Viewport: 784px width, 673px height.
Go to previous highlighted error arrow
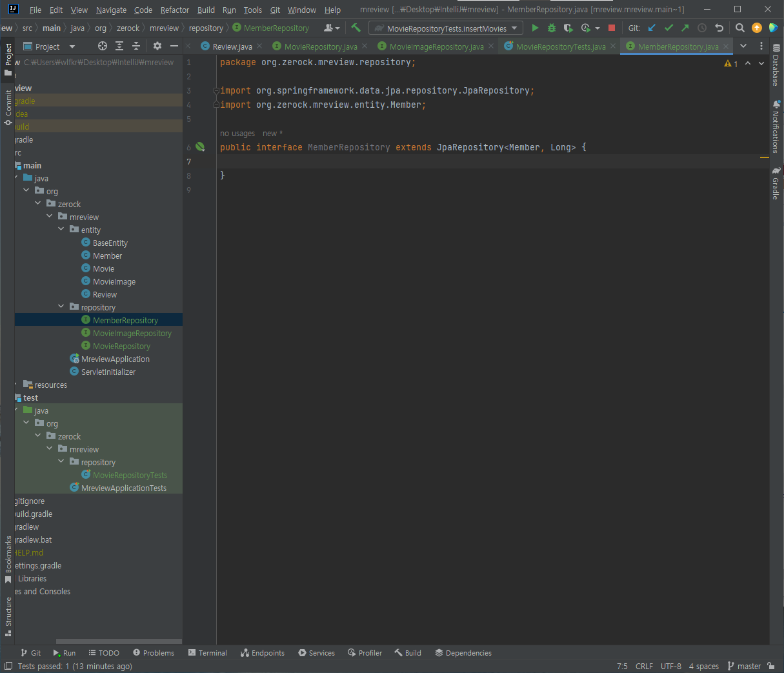tap(748, 63)
